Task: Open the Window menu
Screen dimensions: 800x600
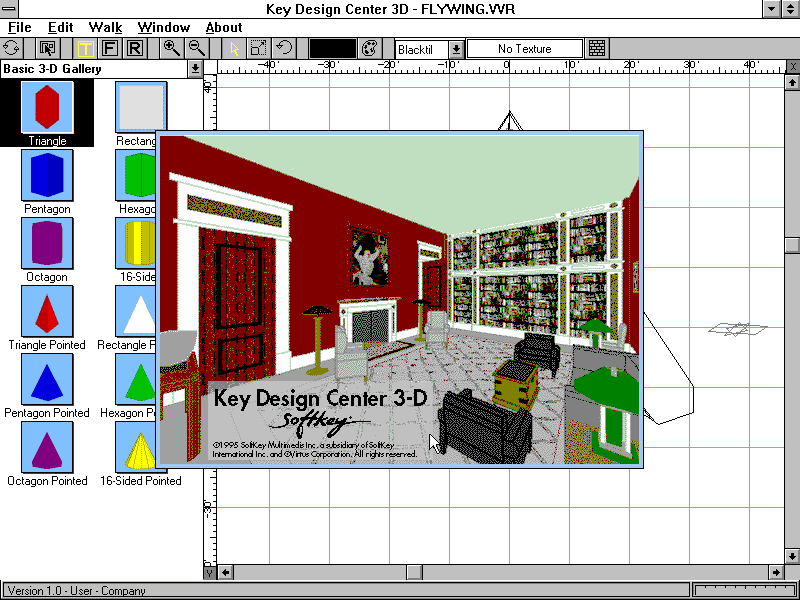Action: (x=164, y=28)
